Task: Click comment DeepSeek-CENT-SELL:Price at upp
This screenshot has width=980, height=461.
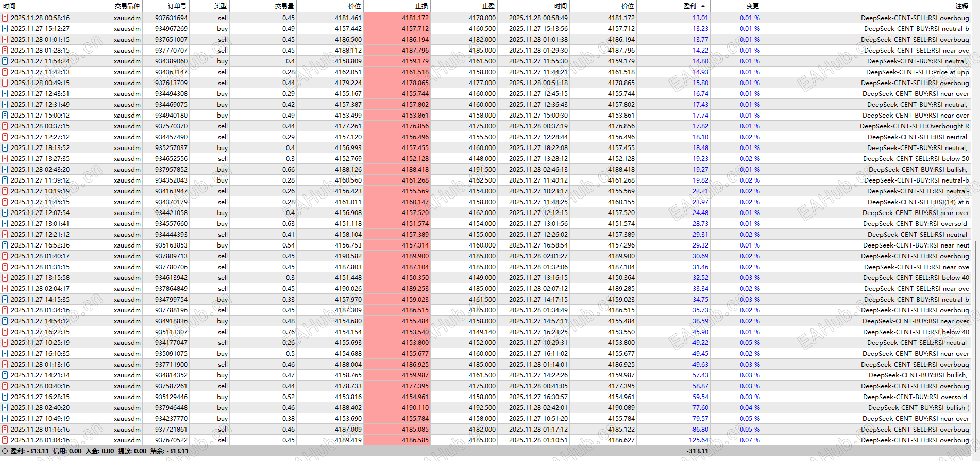Action: tap(917, 72)
